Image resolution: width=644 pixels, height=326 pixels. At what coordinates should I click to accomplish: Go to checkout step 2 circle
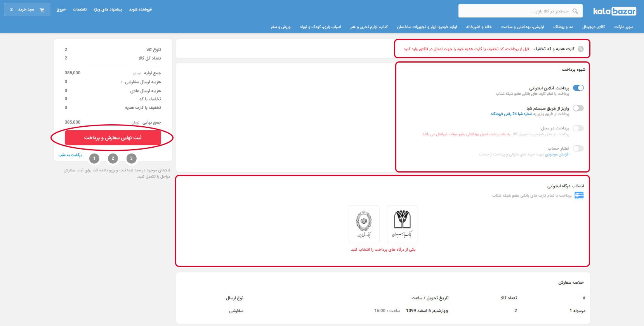[x=113, y=158]
